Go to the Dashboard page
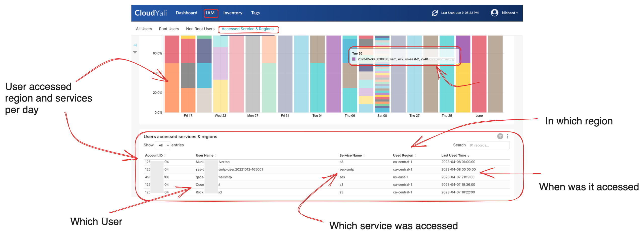 pos(186,13)
